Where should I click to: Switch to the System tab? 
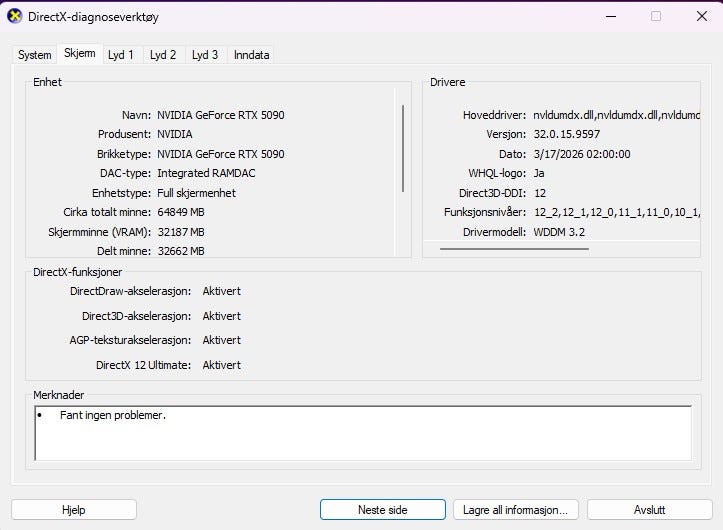pyautogui.click(x=35, y=55)
